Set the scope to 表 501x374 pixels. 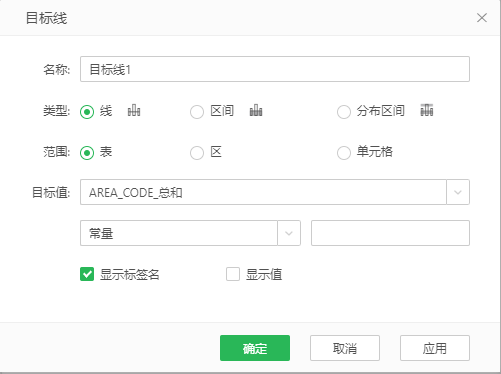click(87, 153)
